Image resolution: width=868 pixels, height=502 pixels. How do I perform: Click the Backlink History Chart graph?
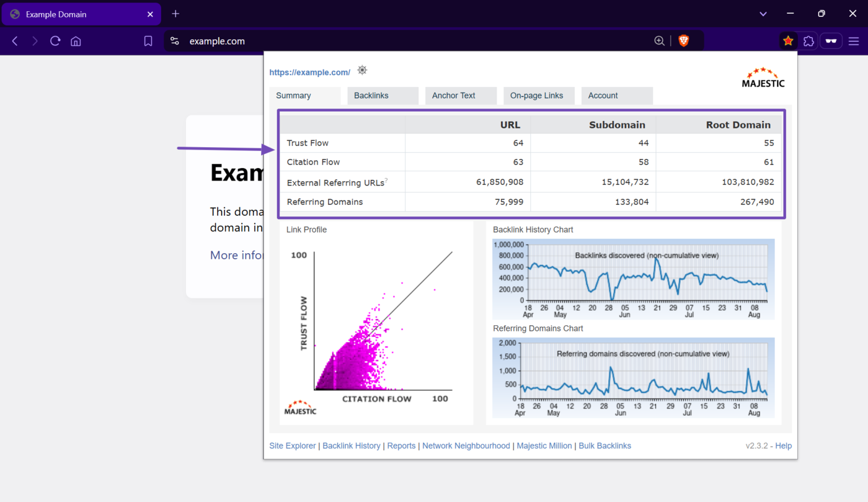pyautogui.click(x=633, y=279)
